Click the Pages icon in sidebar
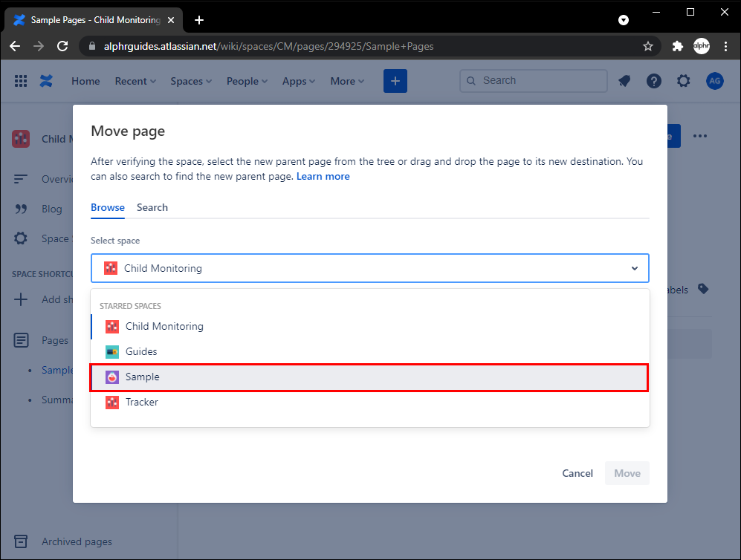Viewport: 741px width, 560px height. 21,340
